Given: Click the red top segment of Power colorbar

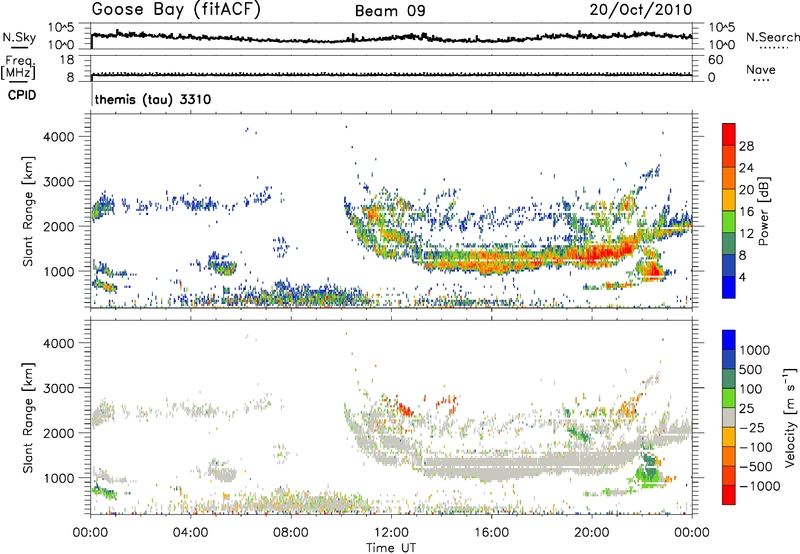Looking at the screenshot, I should (x=729, y=135).
